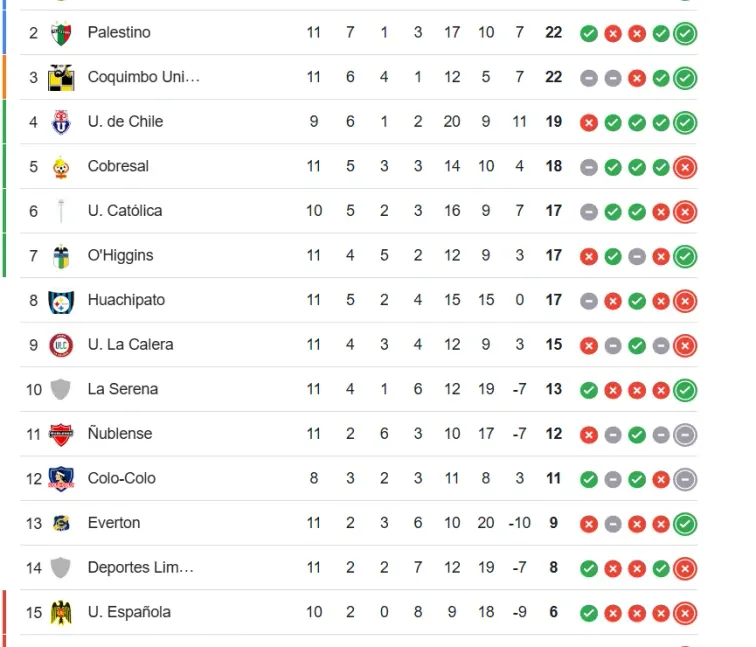Click Everton's points total of 9

click(x=554, y=523)
